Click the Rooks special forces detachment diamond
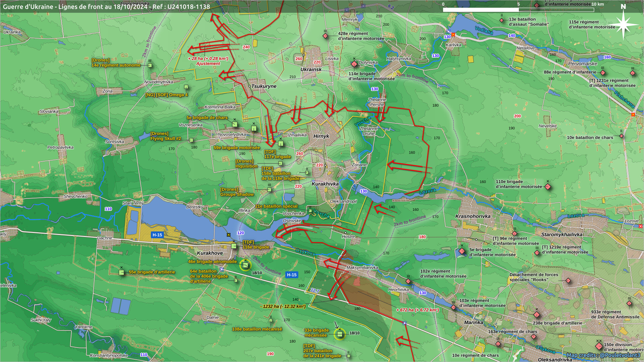This screenshot has width=644, height=362. point(568,281)
